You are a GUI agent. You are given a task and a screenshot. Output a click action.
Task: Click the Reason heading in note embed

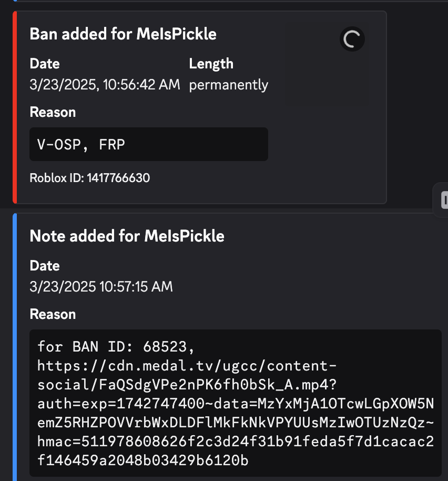pyautogui.click(x=53, y=314)
